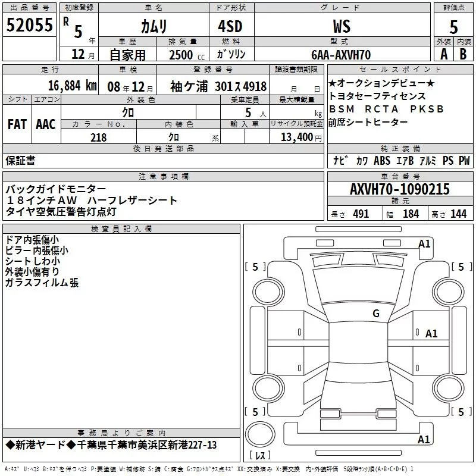Click the G mark on the car diagram
The width and height of the screenshot is (476, 476).
[x=375, y=314]
